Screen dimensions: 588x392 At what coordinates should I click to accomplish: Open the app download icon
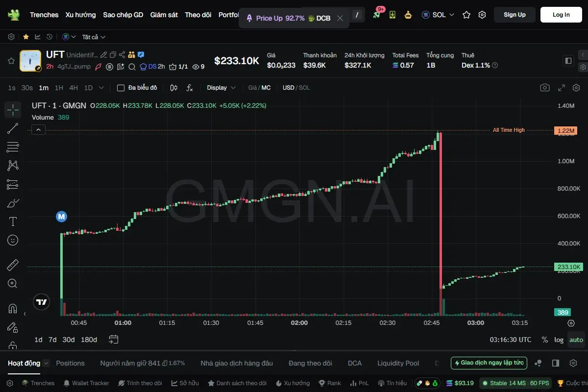pos(392,15)
